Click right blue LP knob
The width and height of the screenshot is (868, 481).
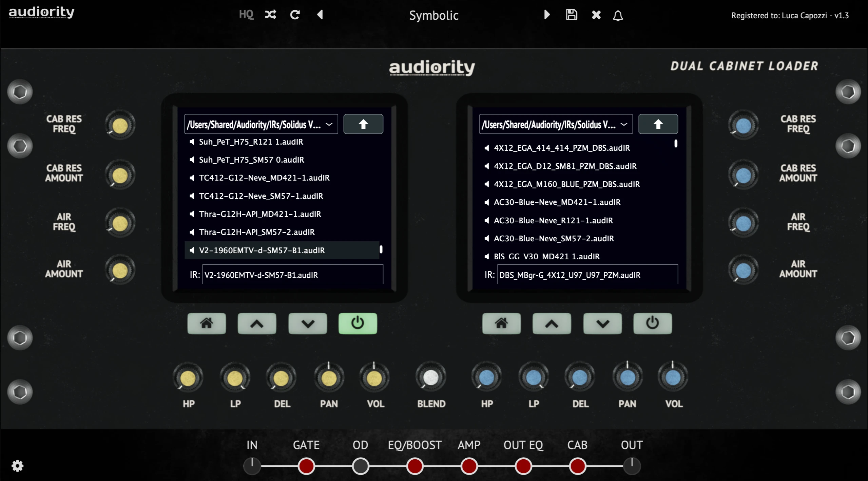click(x=534, y=377)
